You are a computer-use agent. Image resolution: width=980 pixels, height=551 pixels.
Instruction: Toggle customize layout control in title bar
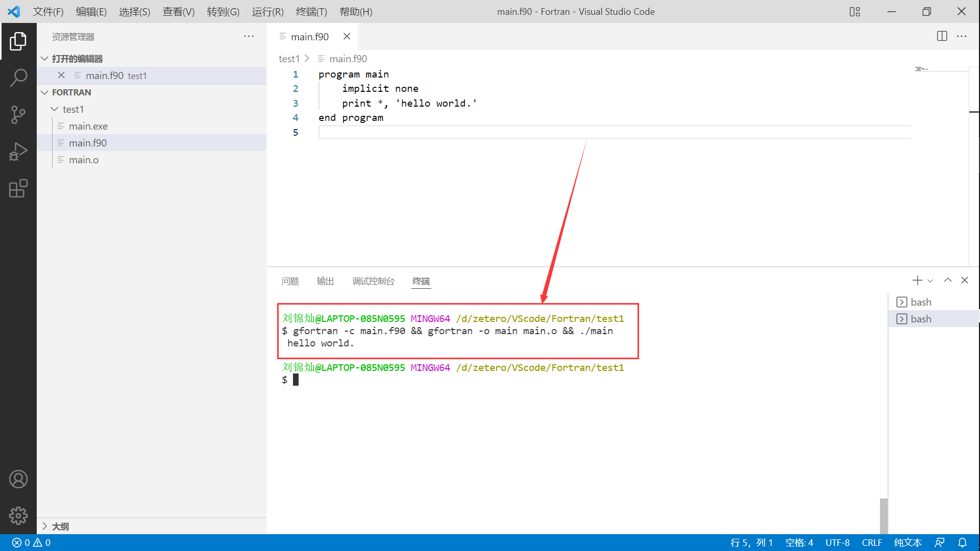click(855, 12)
